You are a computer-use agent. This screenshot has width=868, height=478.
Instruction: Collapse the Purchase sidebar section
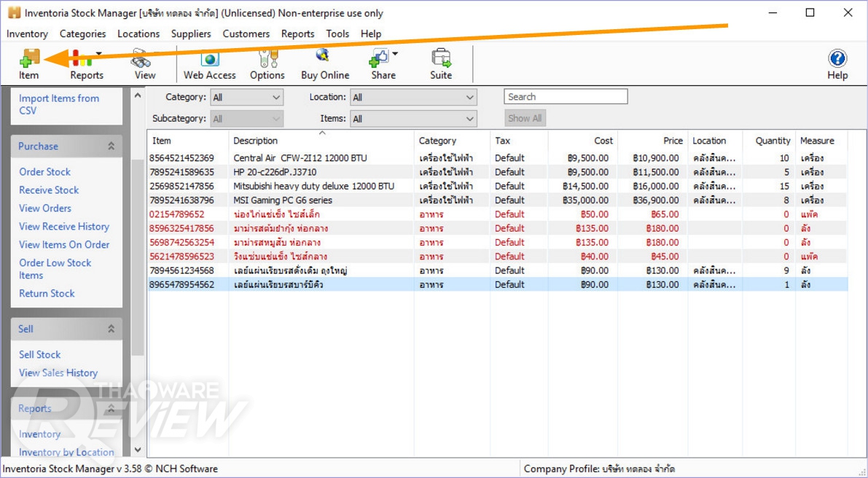pos(111,146)
